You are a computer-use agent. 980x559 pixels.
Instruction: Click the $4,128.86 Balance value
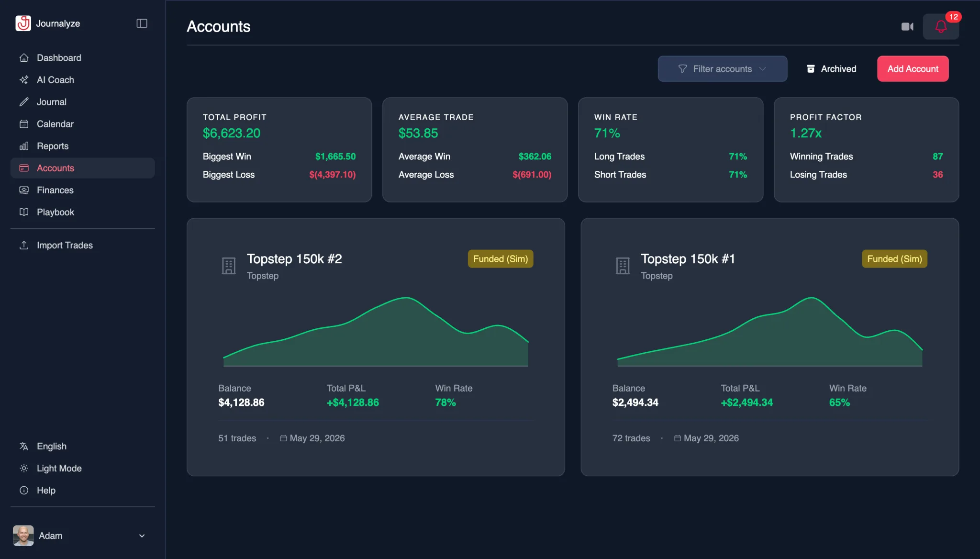(x=241, y=402)
